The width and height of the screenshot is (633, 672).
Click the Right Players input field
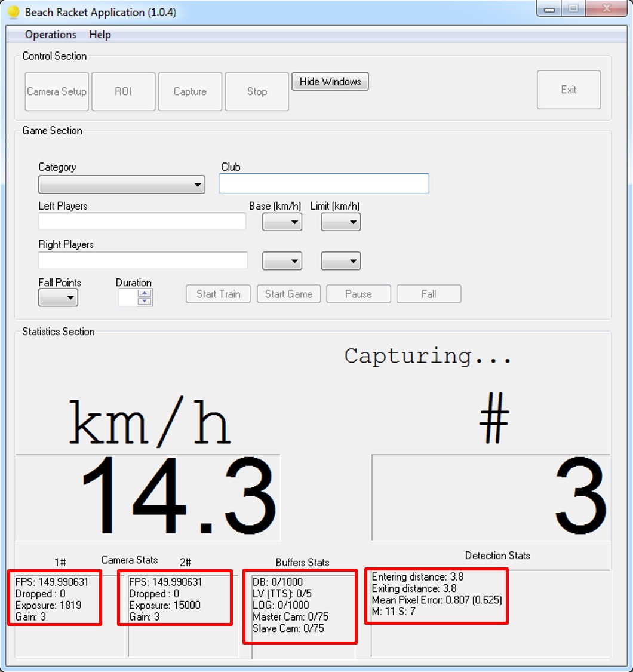point(143,260)
